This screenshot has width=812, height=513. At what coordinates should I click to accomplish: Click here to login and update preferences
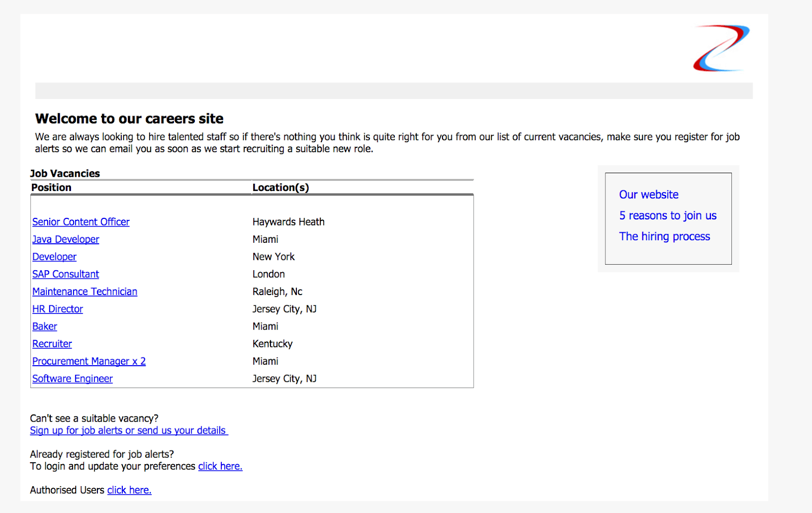(220, 466)
